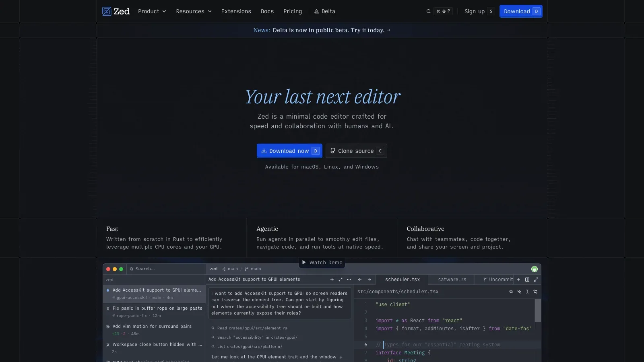Click the status icon beside Fix panic in buffer rope
This screenshot has width=644, height=362.
[x=108, y=309]
